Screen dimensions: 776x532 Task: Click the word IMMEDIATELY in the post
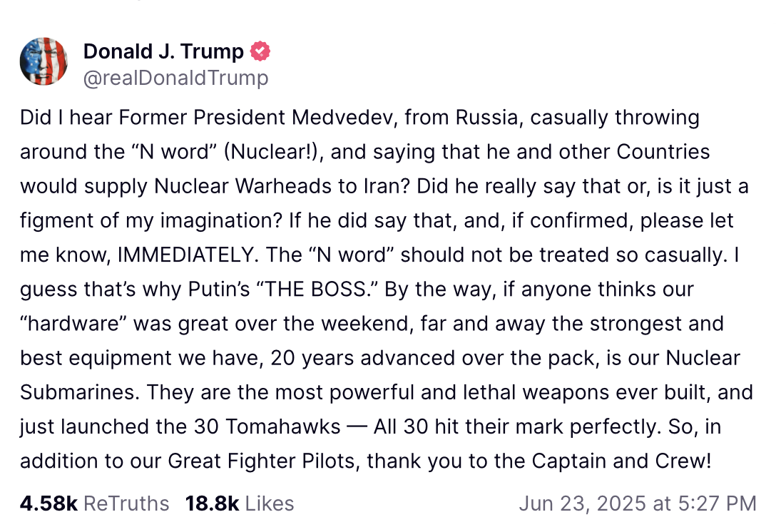click(185, 255)
